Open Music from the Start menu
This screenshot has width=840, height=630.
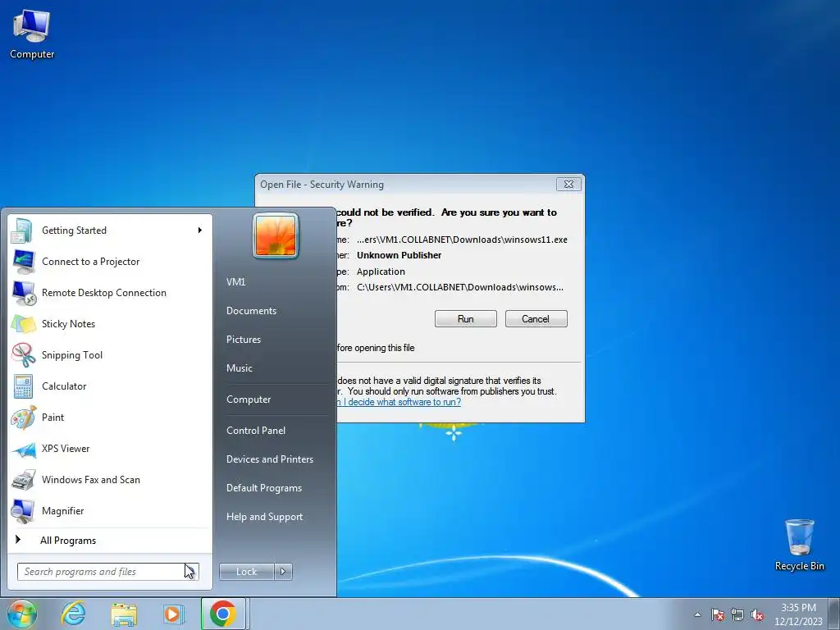click(239, 368)
